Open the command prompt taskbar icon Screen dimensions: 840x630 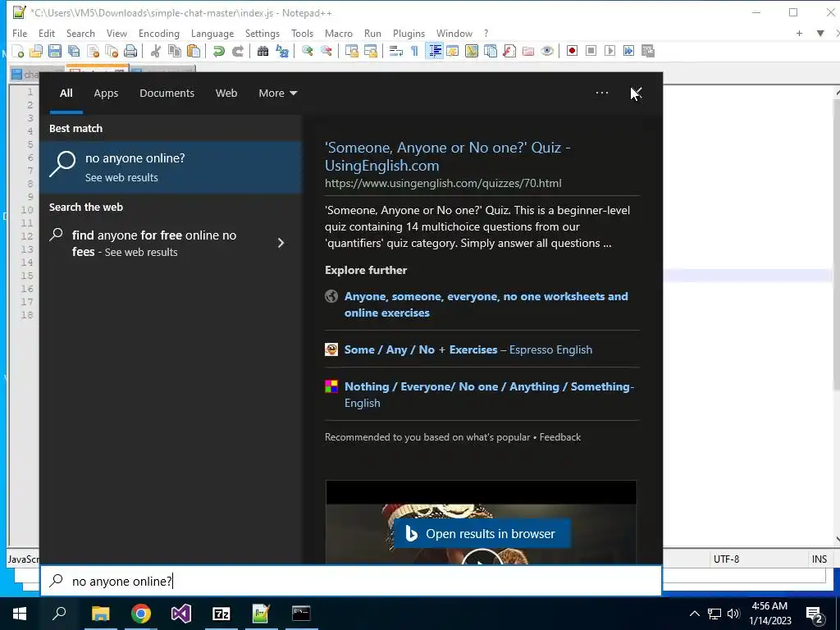(301, 614)
